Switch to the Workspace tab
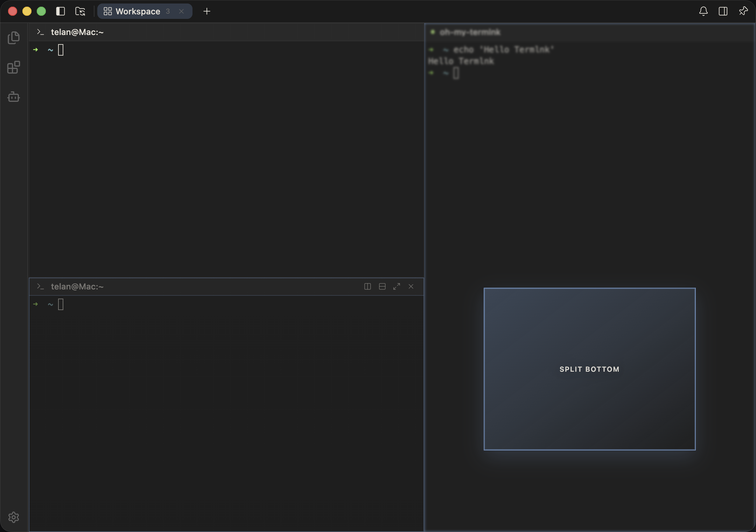 pyautogui.click(x=145, y=11)
